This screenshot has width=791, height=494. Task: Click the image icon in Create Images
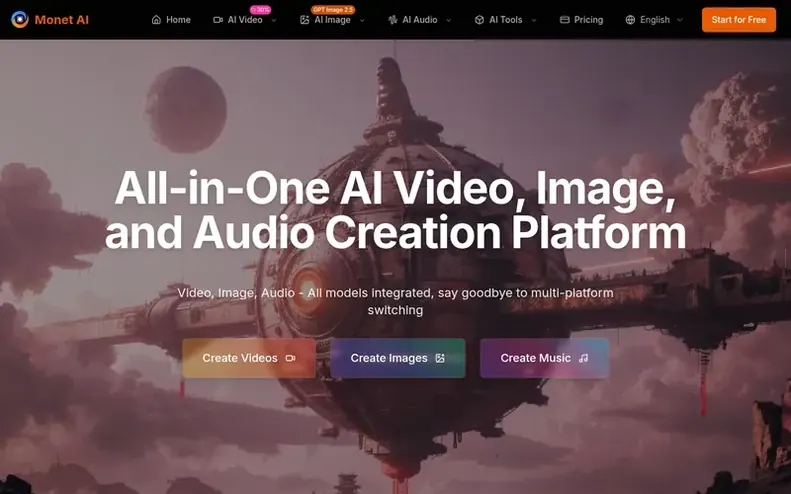pos(440,358)
